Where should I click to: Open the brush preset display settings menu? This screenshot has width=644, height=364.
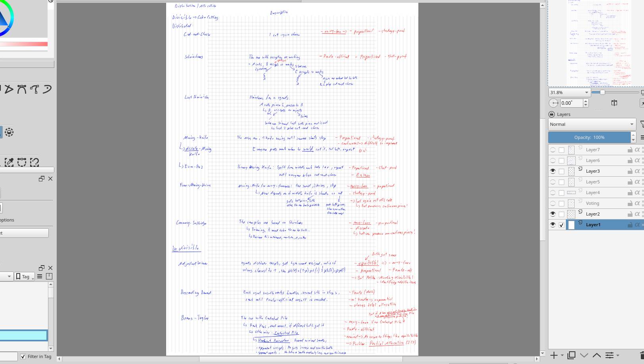pyautogui.click(x=40, y=276)
